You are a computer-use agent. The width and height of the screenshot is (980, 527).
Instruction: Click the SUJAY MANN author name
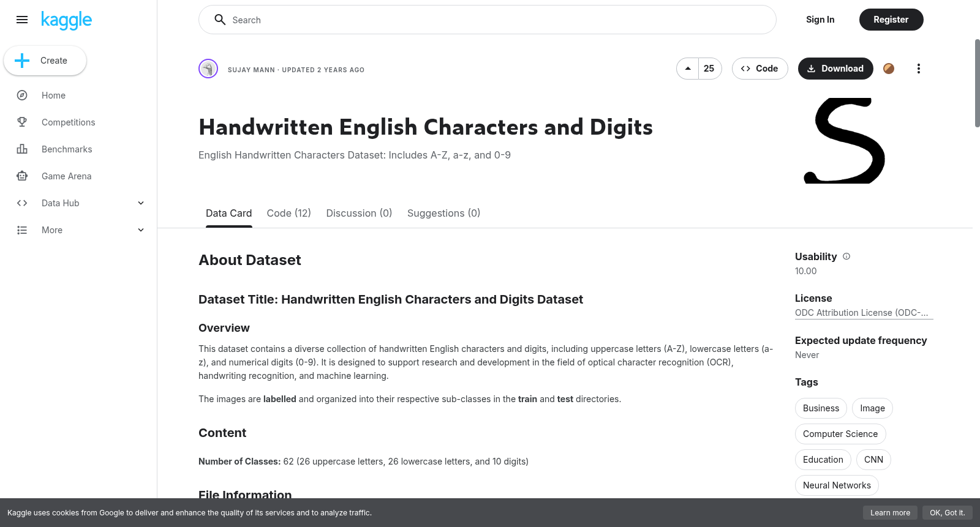click(x=251, y=70)
